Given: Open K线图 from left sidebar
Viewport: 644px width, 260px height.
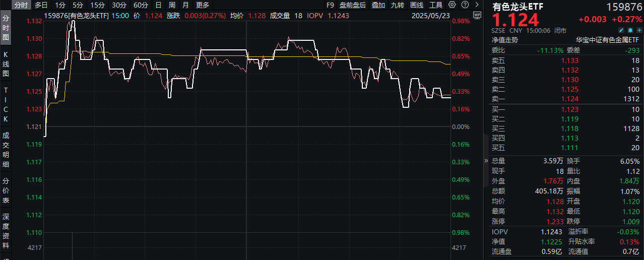Looking at the screenshot, I should 6,63.
